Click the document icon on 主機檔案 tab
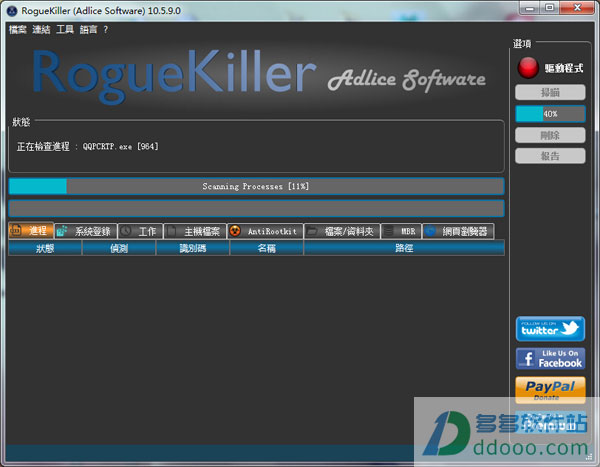 (x=172, y=231)
